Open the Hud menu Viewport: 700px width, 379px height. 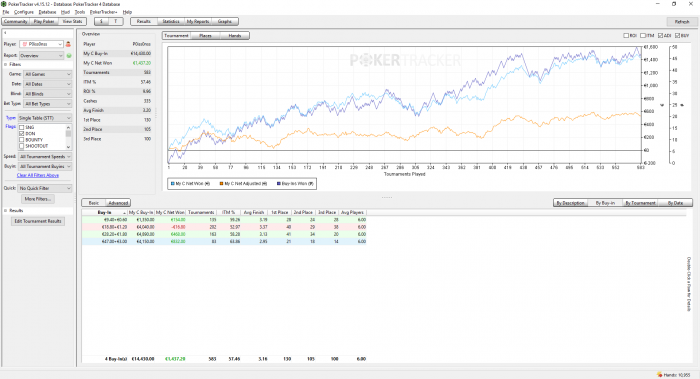(x=65, y=12)
